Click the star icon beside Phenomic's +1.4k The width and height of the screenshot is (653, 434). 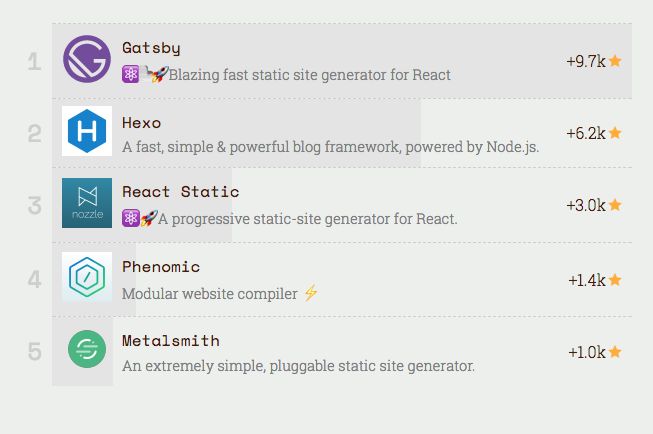pos(616,280)
